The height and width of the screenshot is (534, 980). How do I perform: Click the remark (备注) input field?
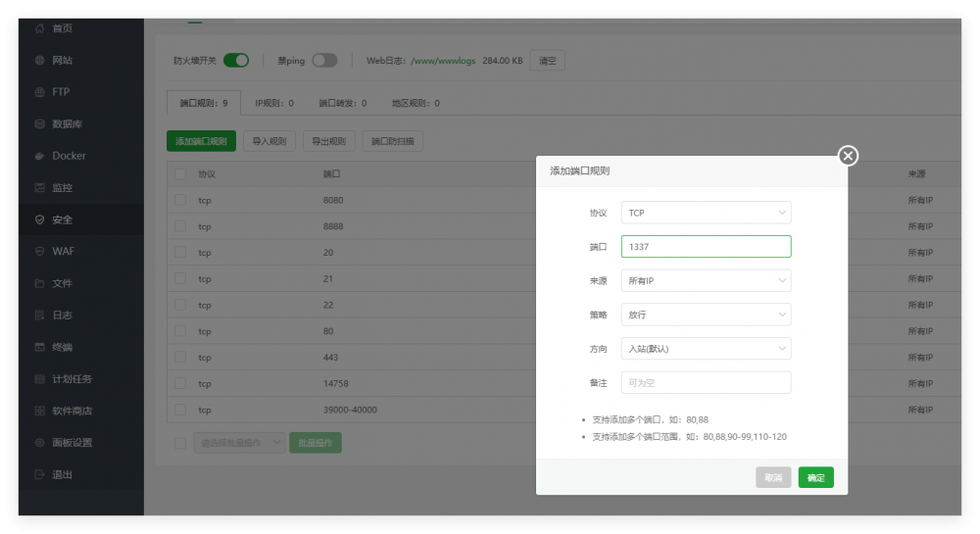pyautogui.click(x=706, y=383)
